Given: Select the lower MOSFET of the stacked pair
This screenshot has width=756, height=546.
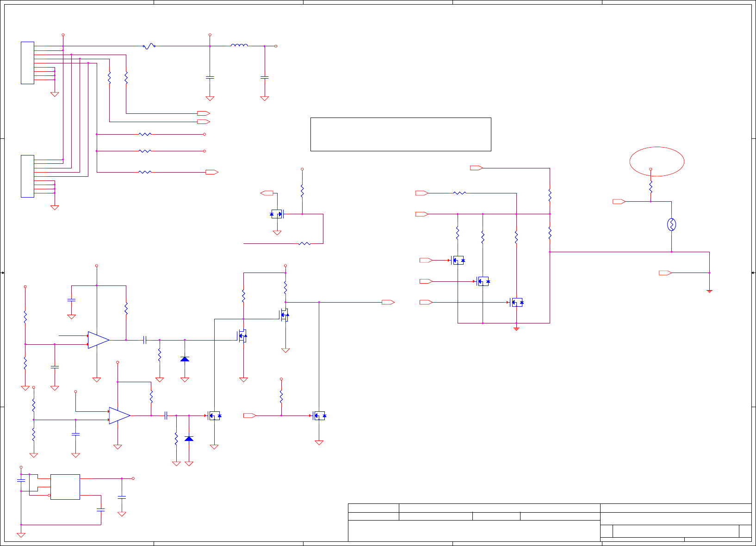Looking at the screenshot, I should click(x=242, y=336).
